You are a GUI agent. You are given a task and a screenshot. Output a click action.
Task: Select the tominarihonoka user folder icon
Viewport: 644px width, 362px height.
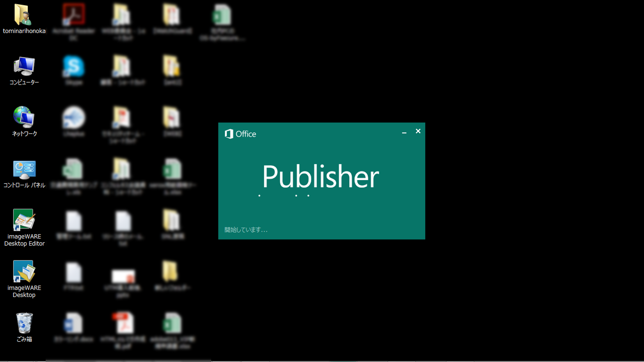pos(24,15)
